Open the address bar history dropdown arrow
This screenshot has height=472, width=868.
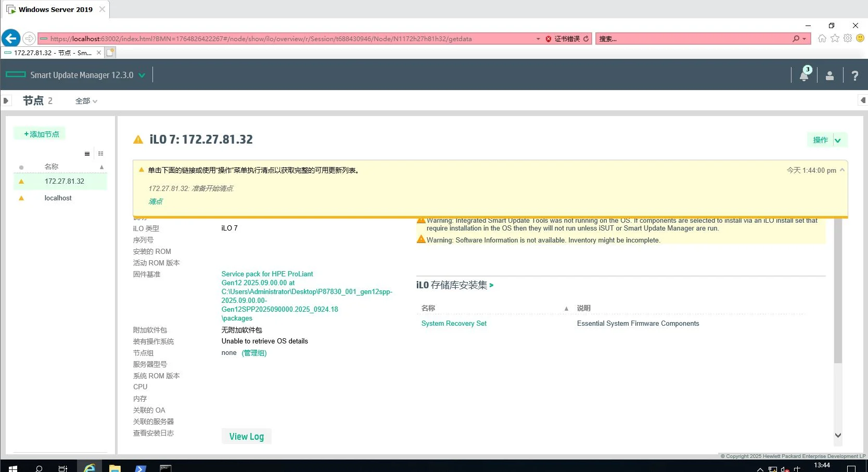[538, 39]
